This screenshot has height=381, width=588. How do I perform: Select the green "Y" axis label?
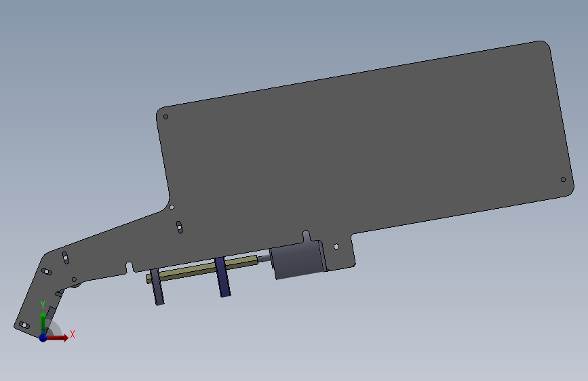[43, 305]
